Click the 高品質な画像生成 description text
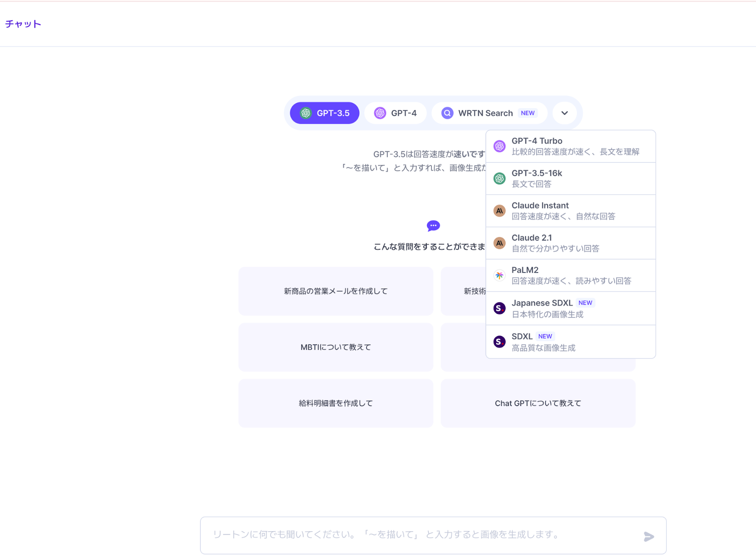This screenshot has height=560, width=756. pyautogui.click(x=544, y=348)
